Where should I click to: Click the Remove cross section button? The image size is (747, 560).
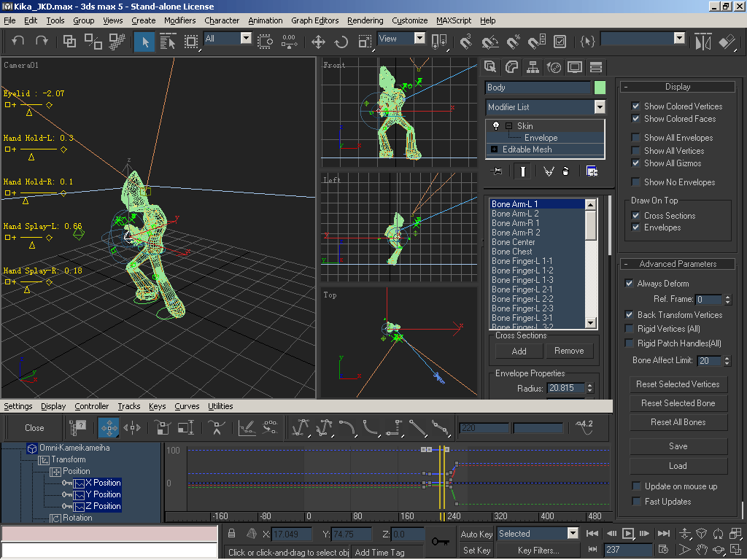click(x=569, y=351)
